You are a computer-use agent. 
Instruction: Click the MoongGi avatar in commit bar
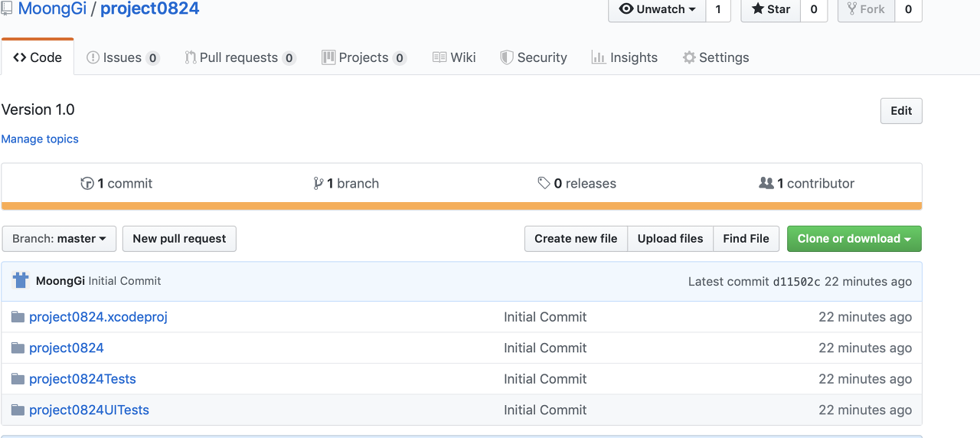[x=21, y=280]
